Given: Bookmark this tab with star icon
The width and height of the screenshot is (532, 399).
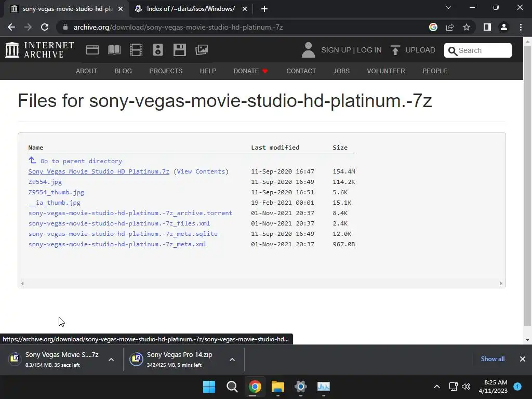Looking at the screenshot, I should (467, 27).
